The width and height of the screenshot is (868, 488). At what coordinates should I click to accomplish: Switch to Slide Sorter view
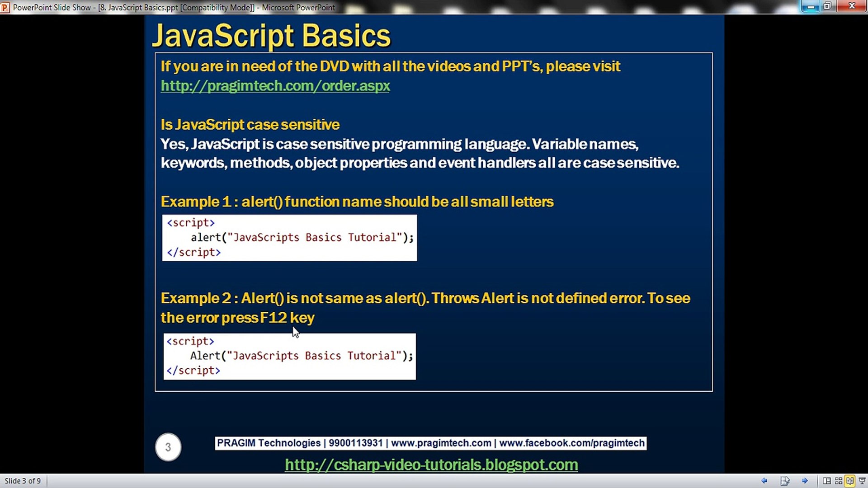tap(838, 481)
